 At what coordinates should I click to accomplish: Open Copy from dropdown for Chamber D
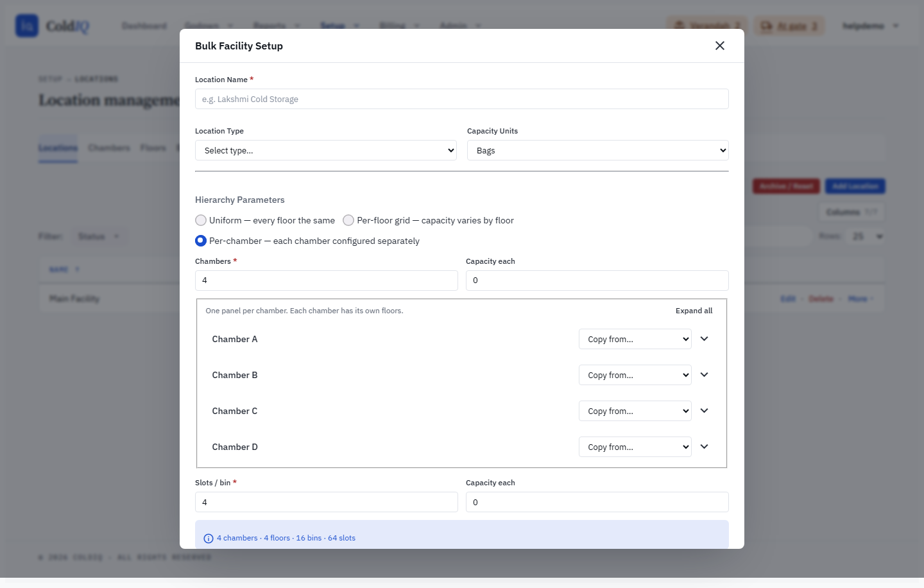click(635, 447)
